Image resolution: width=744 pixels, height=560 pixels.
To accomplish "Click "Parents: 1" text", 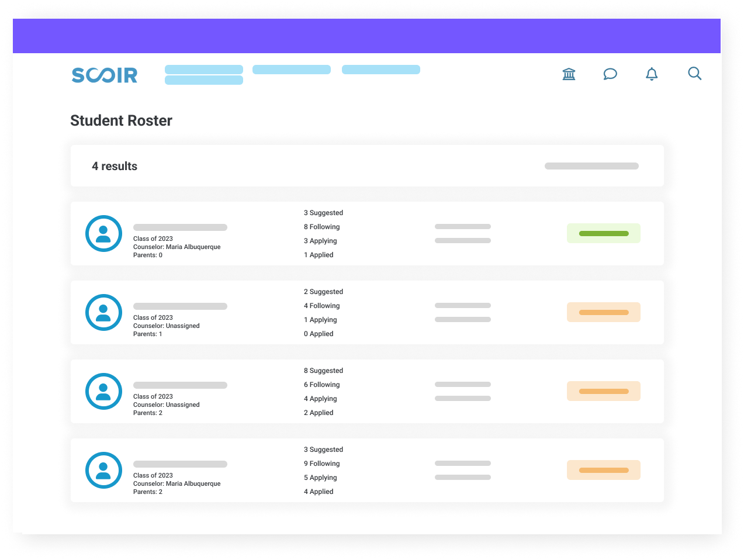I will 148,334.
